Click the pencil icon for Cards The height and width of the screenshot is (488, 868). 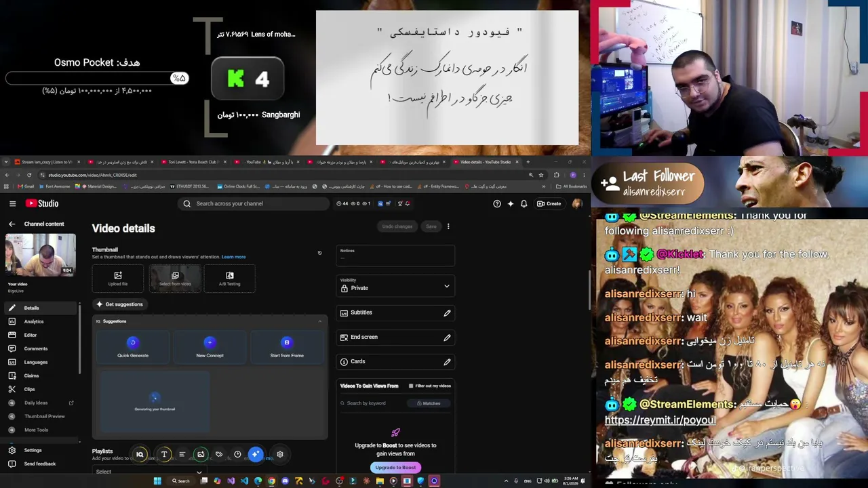pyautogui.click(x=447, y=362)
